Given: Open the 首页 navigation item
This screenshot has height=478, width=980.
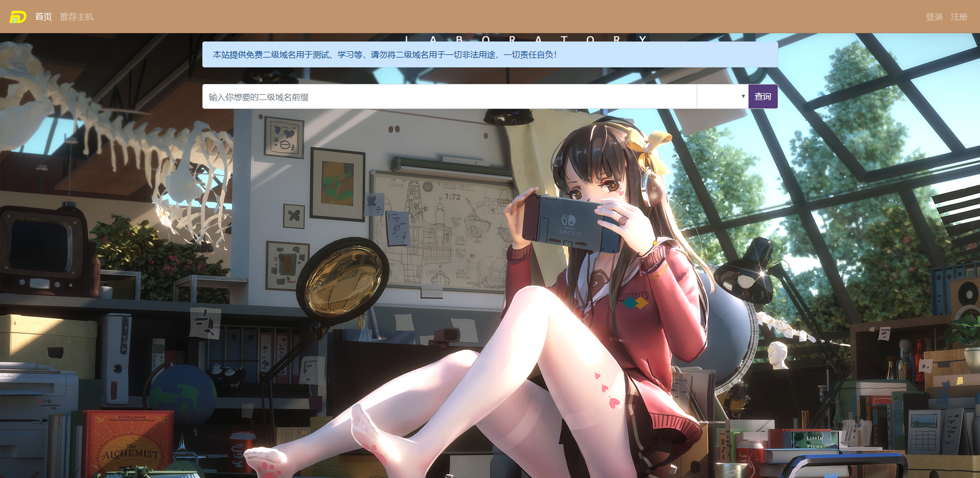Looking at the screenshot, I should (x=44, y=17).
